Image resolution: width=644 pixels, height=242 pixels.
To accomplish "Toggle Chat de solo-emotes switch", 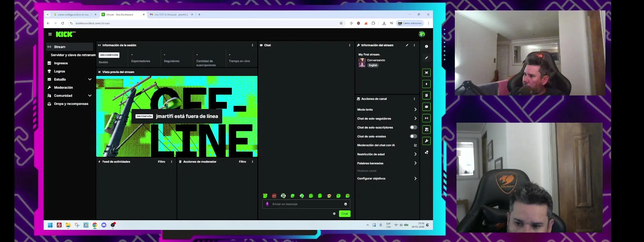I will 413,136.
